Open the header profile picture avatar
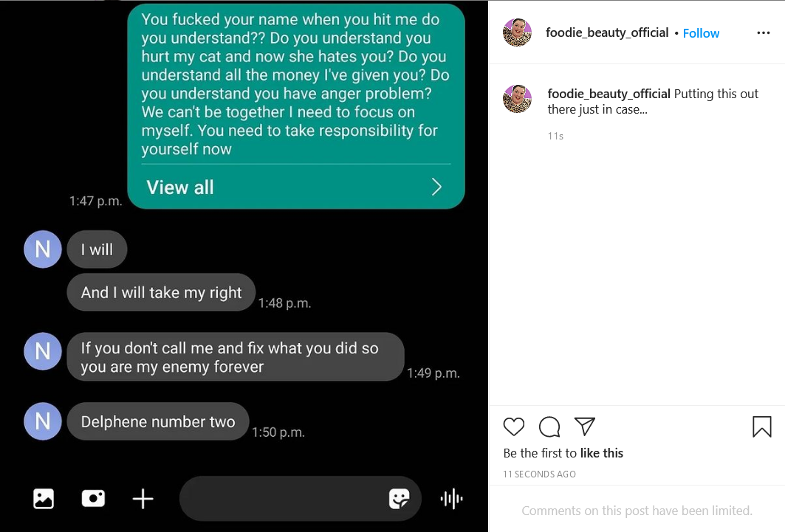Screen dimensions: 785x532 517,32
